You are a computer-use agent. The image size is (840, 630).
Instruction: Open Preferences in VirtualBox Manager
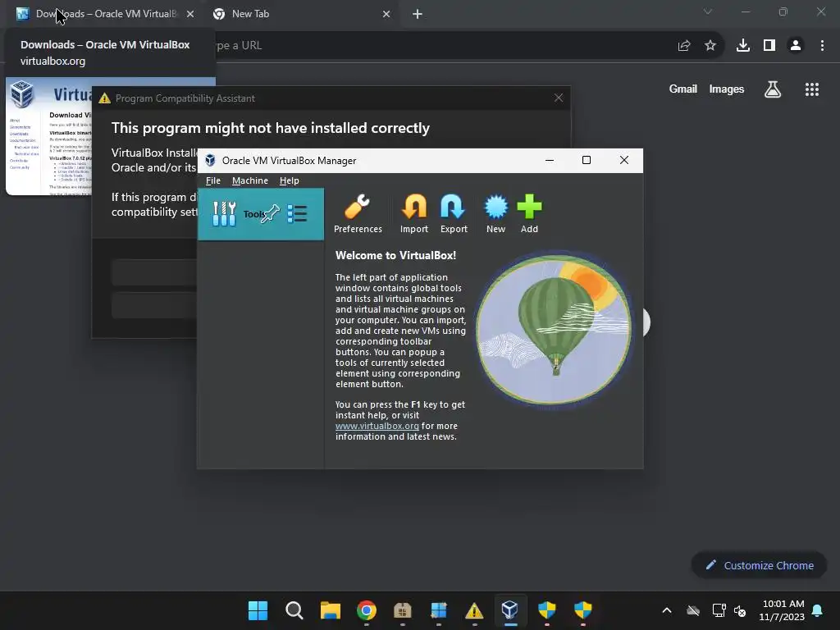point(358,214)
